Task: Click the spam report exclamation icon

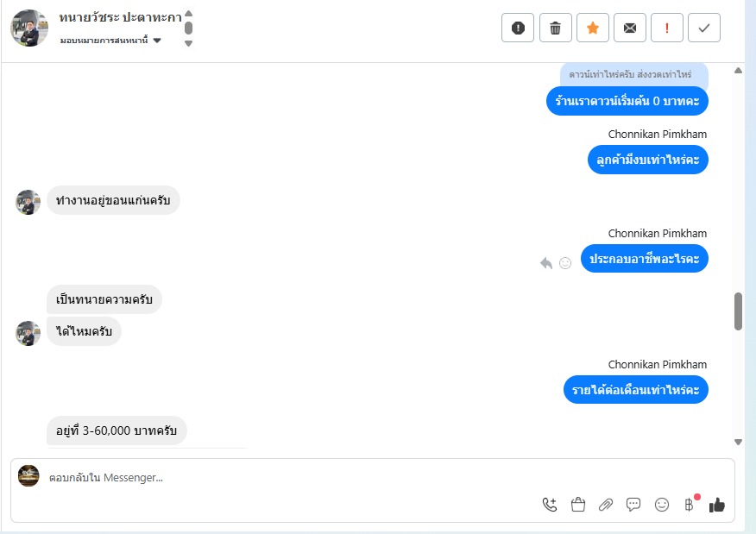Action: coord(518,28)
